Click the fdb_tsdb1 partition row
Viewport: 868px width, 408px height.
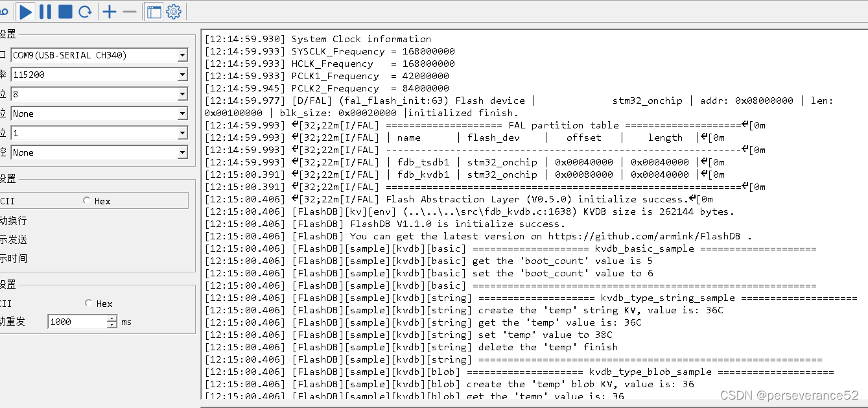click(x=465, y=162)
